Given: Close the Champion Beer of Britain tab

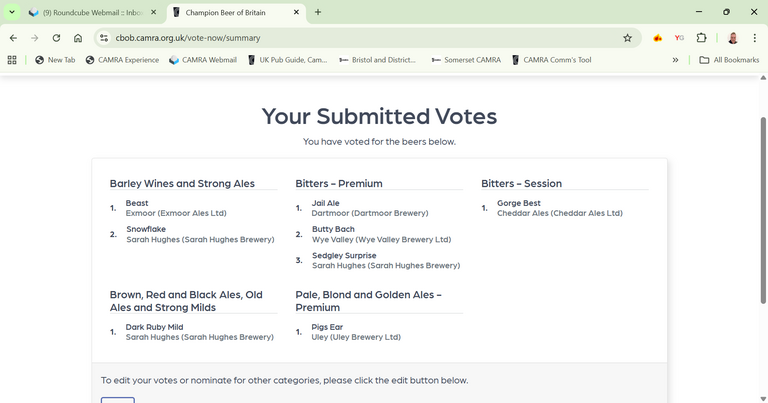Looking at the screenshot, I should tap(296, 13).
